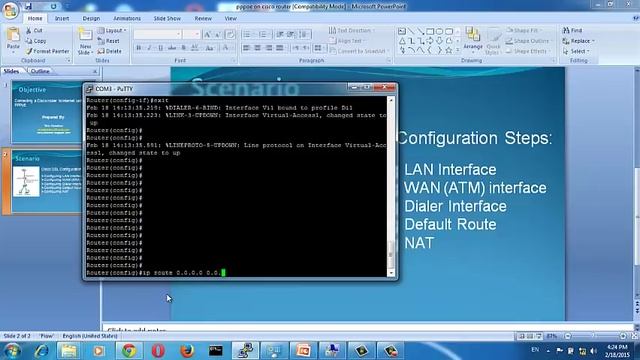The height and width of the screenshot is (360, 640).
Task: Click the Windows Start button
Action: (13, 351)
